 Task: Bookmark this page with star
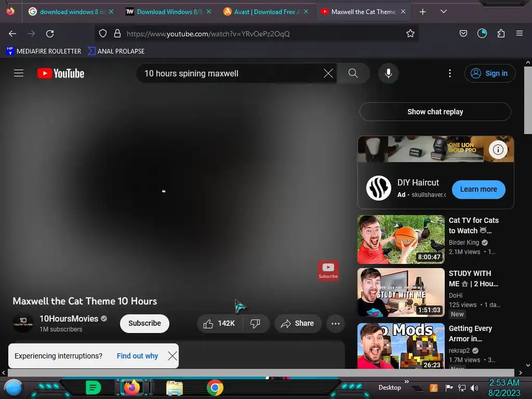pyautogui.click(x=410, y=33)
